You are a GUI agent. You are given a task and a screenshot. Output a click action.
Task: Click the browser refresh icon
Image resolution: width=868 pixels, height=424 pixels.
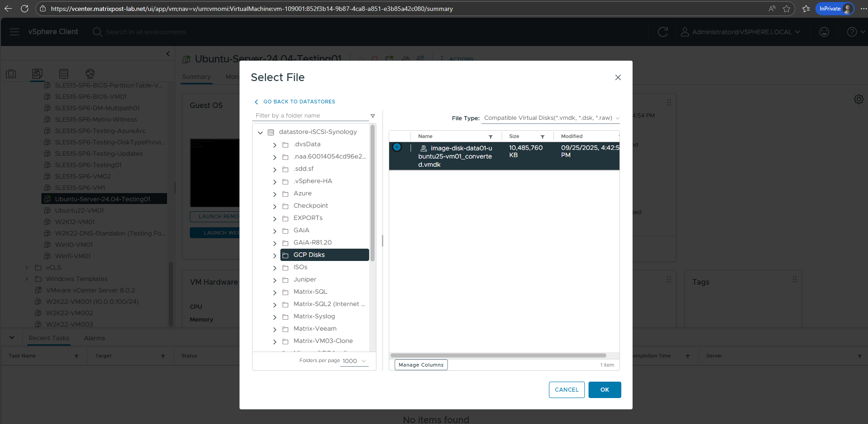point(25,9)
